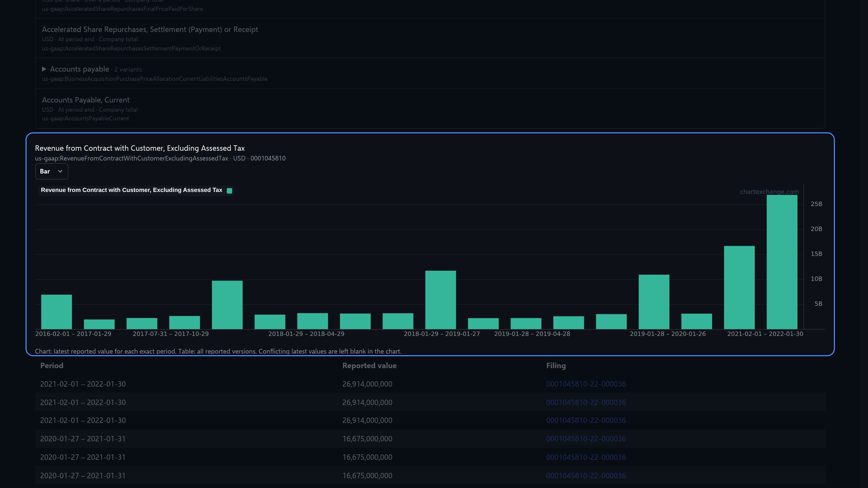Click the us-gaap:BusinessAcquisitionPurchasePriceAllocationCurrentLiabilitiesAccountsPayable tag text
The height and width of the screenshot is (488, 868).
[155, 79]
